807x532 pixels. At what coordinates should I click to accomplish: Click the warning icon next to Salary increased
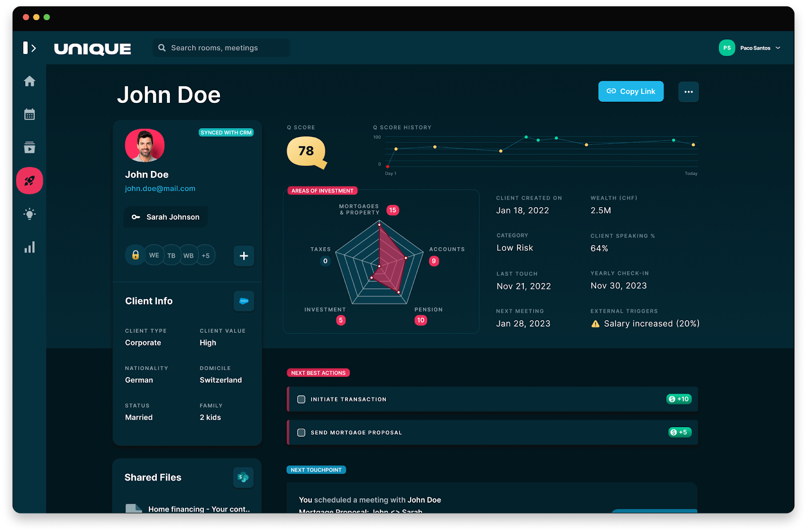(x=596, y=324)
